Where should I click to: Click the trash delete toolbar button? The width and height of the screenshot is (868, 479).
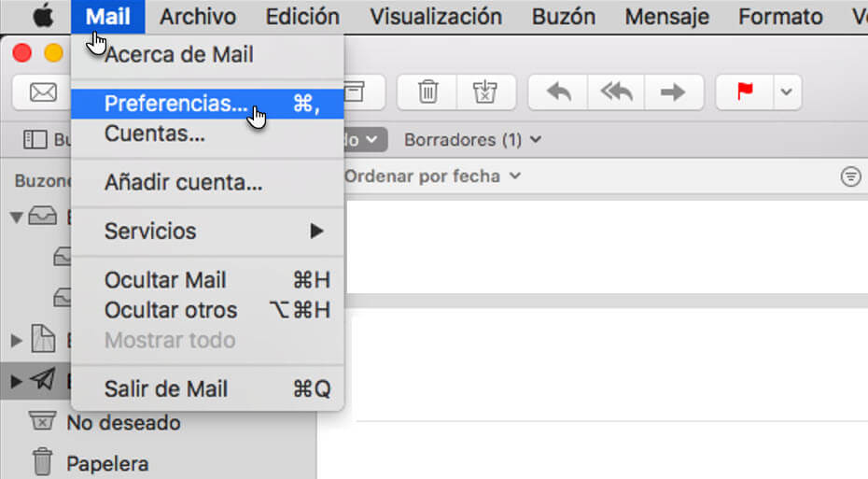[x=427, y=92]
